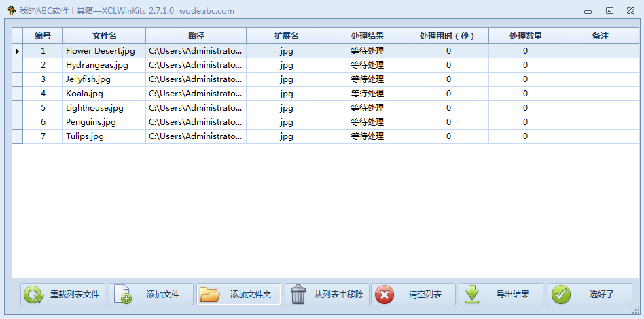
Task: Click the 从列表中移除 button label
Action: (x=339, y=295)
